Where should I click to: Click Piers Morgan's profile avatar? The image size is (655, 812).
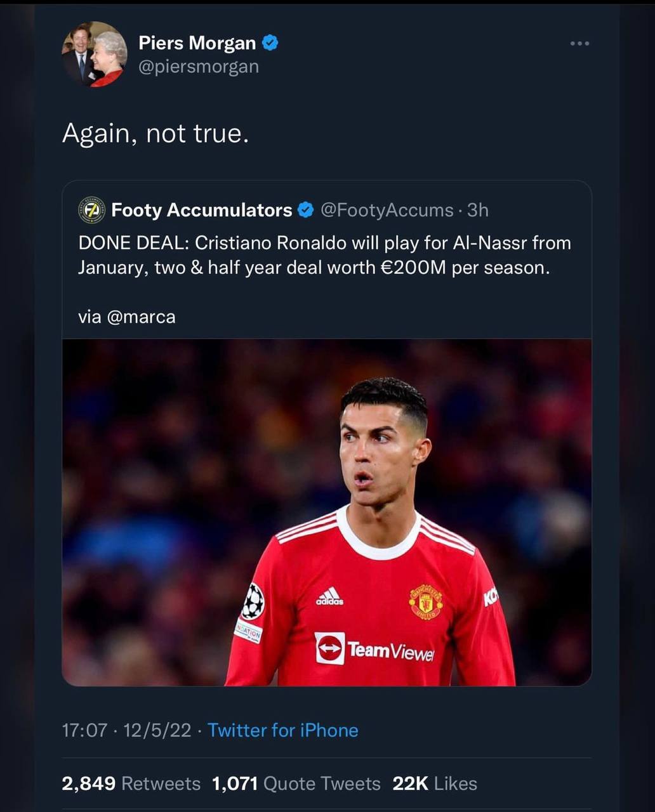coord(95,55)
